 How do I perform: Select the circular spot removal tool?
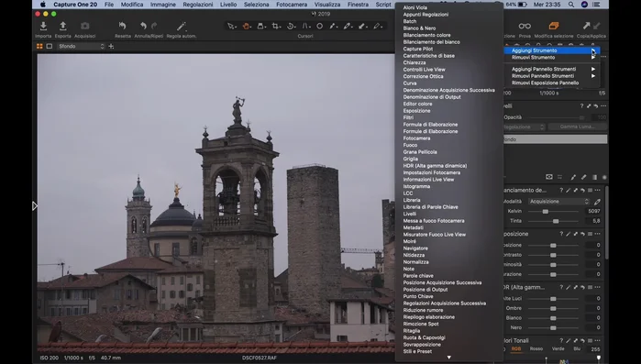pyautogui.click(x=320, y=27)
